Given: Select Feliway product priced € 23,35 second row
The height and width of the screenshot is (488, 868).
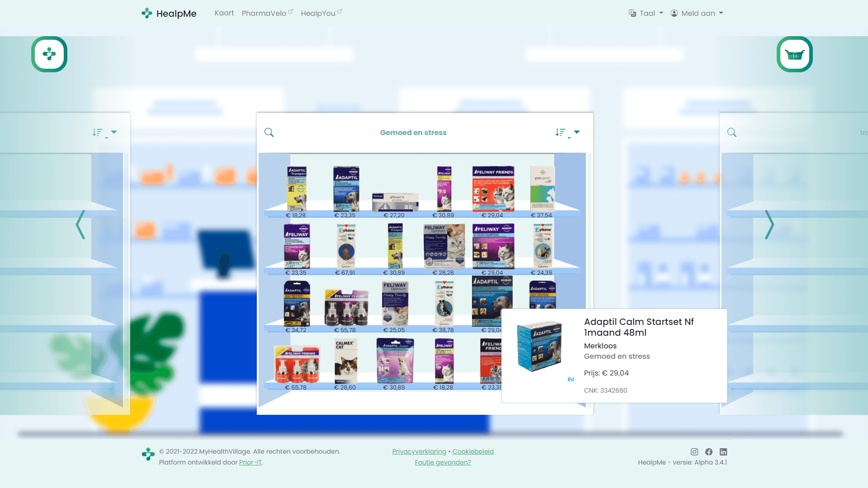Looking at the screenshot, I should click(x=297, y=246).
